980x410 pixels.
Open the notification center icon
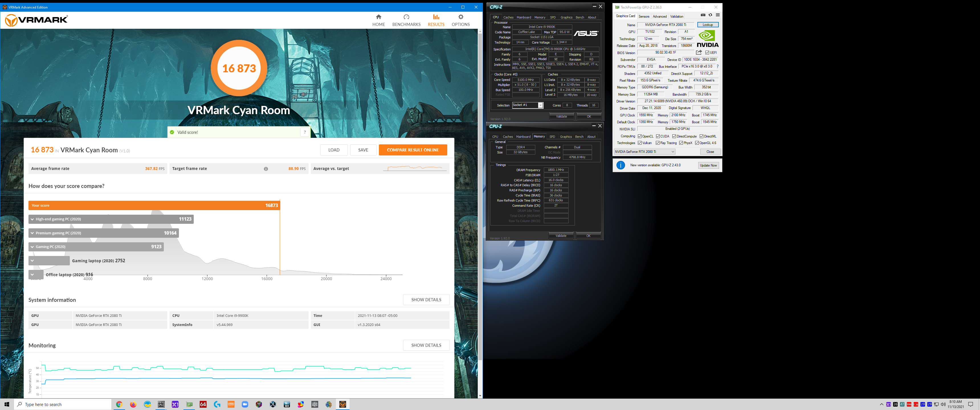(971, 404)
